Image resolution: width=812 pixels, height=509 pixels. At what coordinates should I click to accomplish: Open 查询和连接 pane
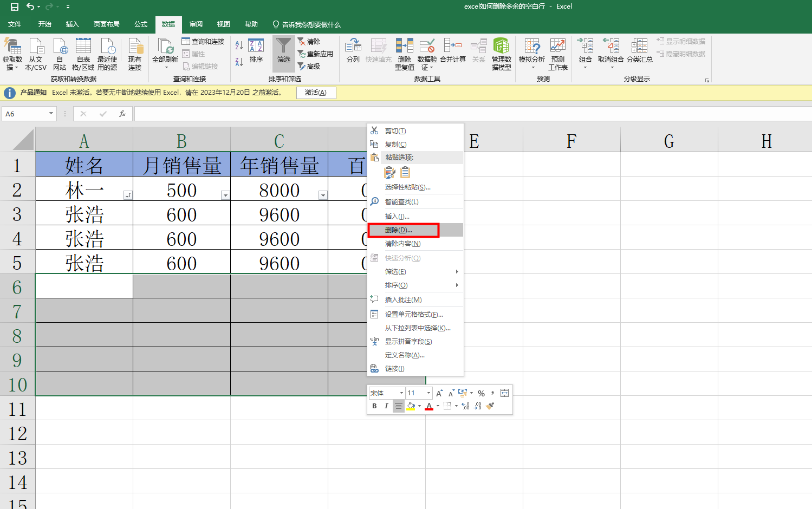[x=203, y=42]
